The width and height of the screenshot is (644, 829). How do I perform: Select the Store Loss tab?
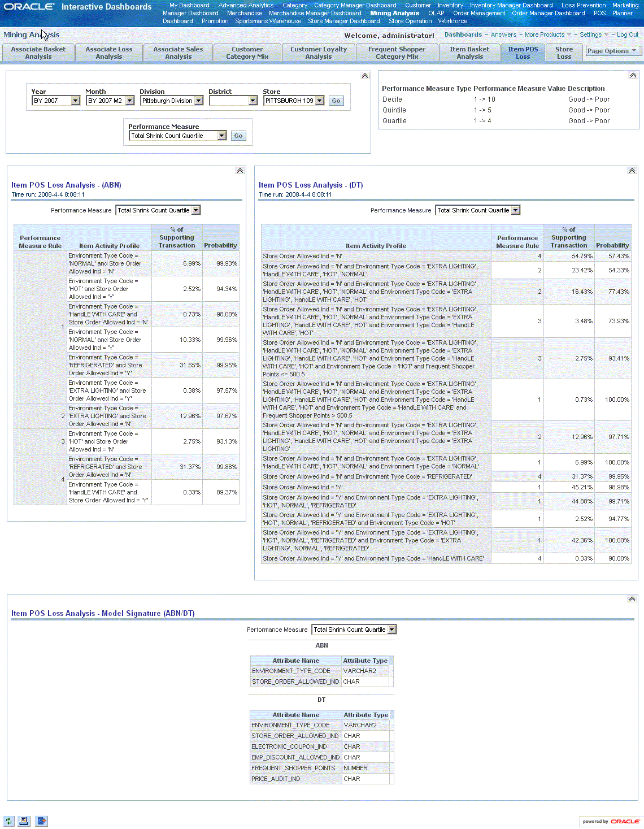pos(564,53)
